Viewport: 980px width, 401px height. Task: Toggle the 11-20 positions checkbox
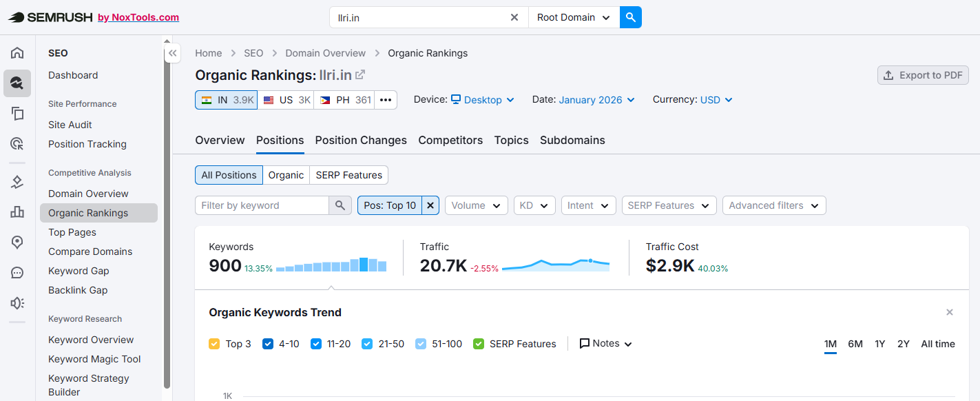(316, 344)
